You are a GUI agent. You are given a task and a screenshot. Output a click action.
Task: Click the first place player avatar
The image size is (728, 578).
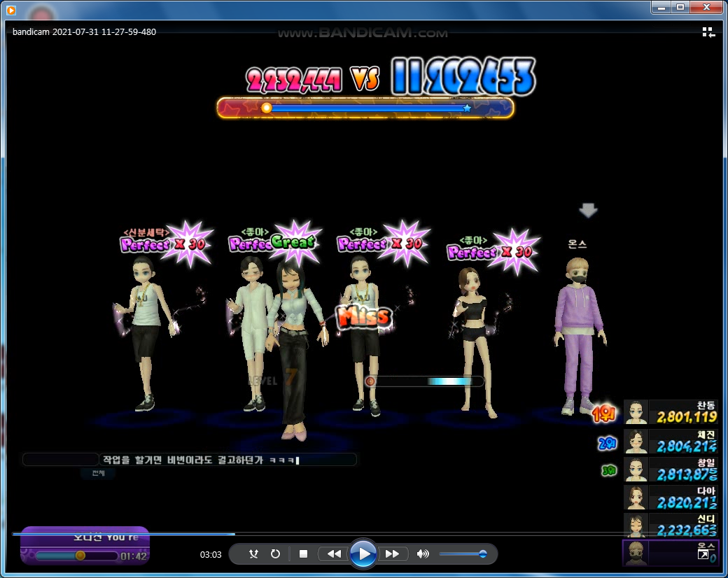[636, 412]
